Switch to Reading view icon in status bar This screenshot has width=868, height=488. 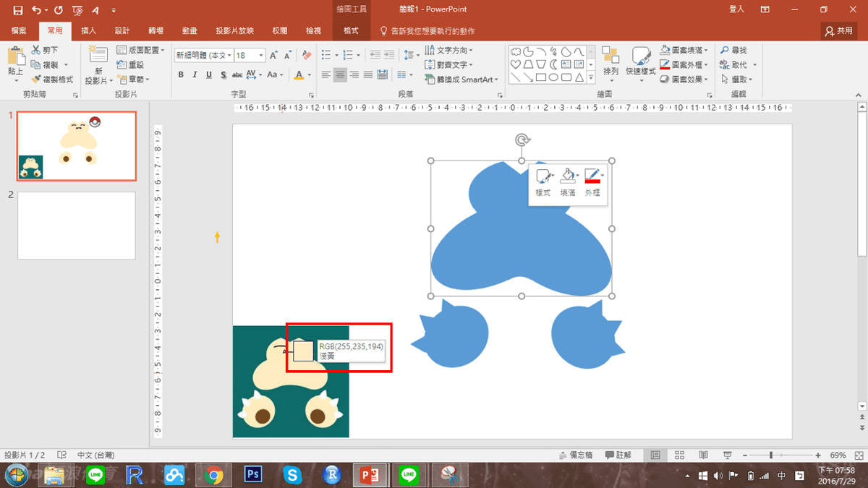[705, 455]
